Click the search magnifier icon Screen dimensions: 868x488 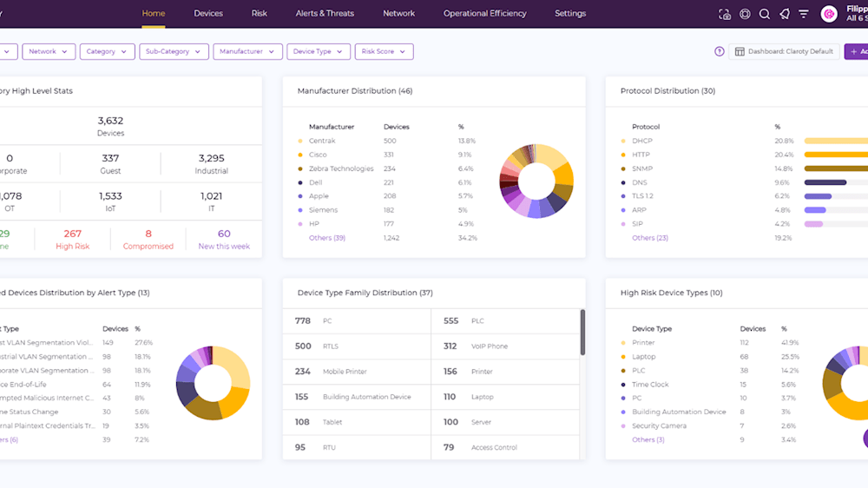click(x=765, y=14)
